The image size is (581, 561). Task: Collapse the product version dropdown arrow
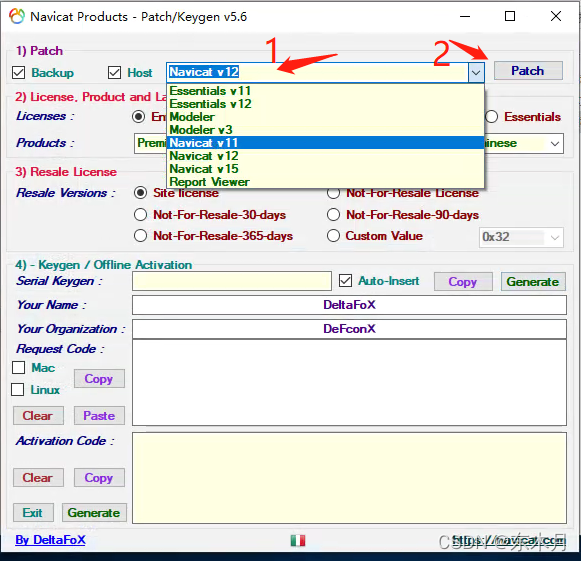click(x=476, y=73)
